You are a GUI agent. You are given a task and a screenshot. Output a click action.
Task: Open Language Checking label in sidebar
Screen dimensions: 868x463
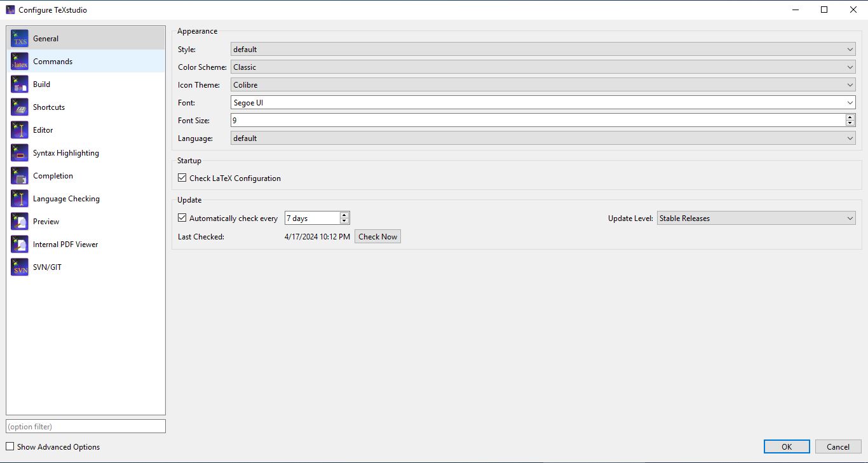click(66, 199)
